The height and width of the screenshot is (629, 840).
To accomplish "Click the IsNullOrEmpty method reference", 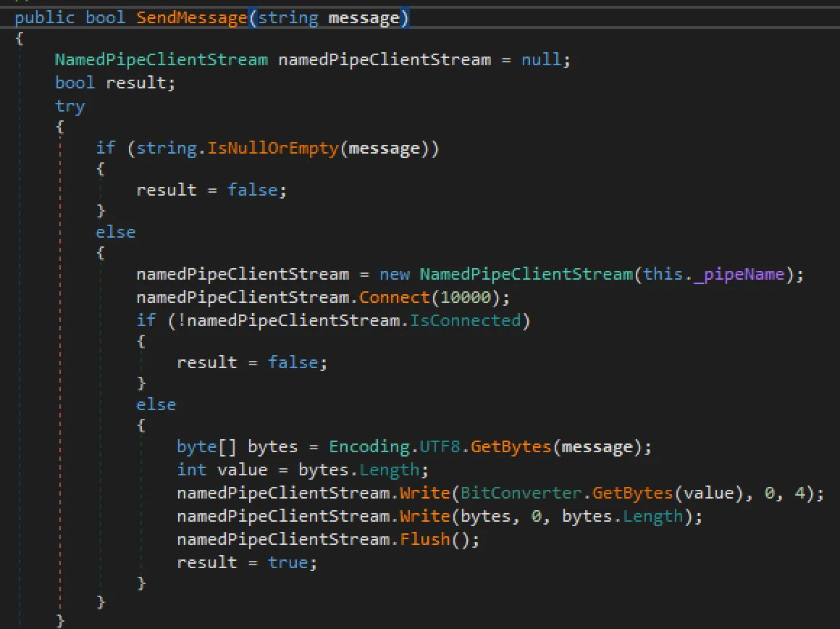I will click(270, 148).
